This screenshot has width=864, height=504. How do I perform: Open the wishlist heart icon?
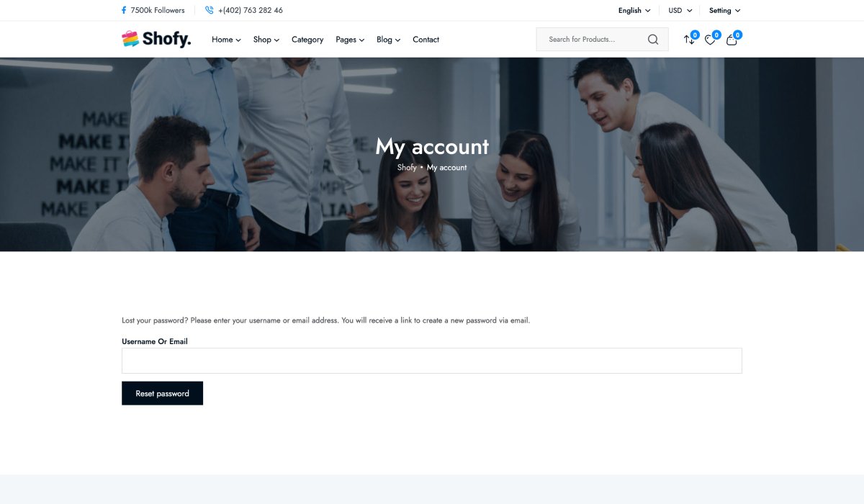[710, 40]
